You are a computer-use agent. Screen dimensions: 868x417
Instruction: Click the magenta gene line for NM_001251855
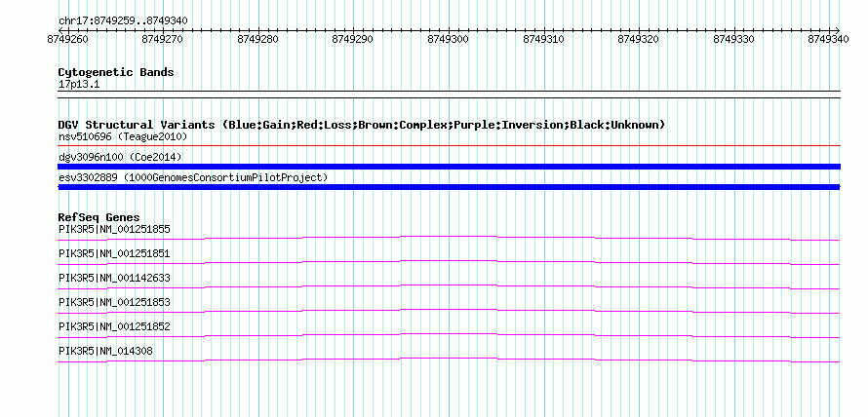click(449, 237)
